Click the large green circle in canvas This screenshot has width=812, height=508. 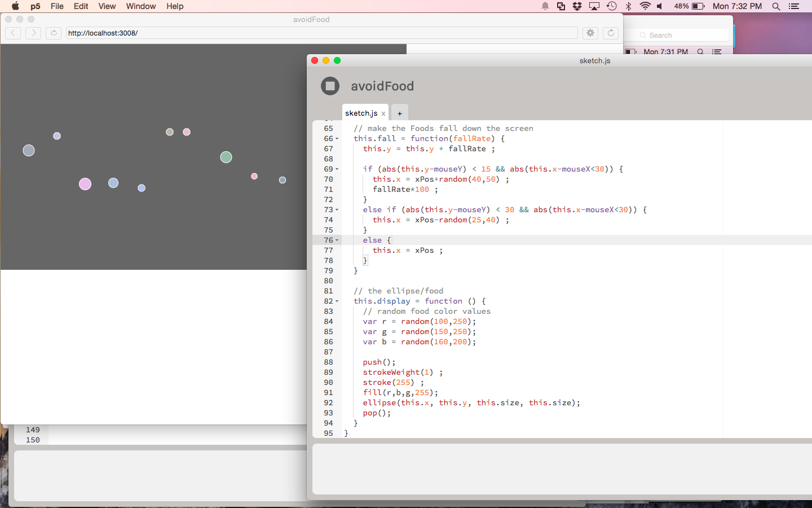click(226, 157)
